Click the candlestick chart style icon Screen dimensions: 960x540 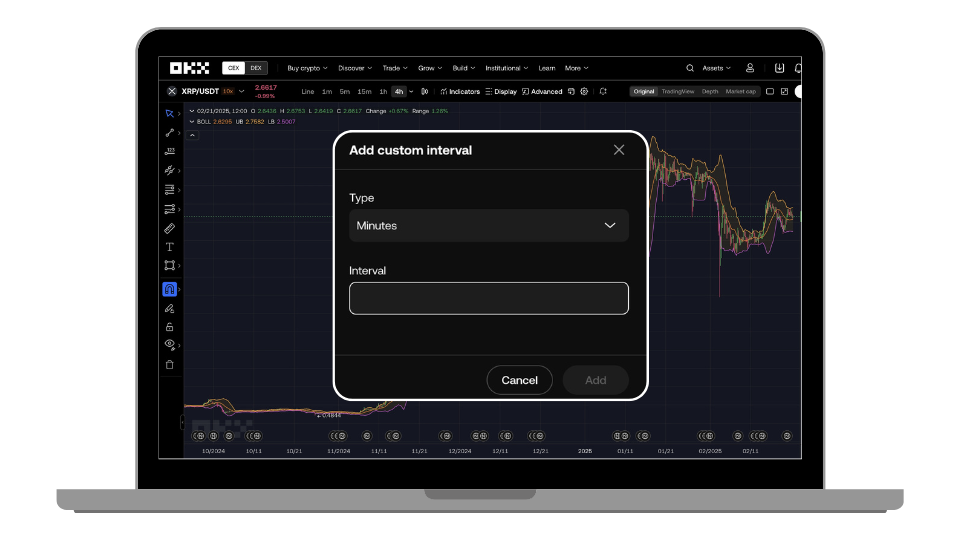click(424, 91)
